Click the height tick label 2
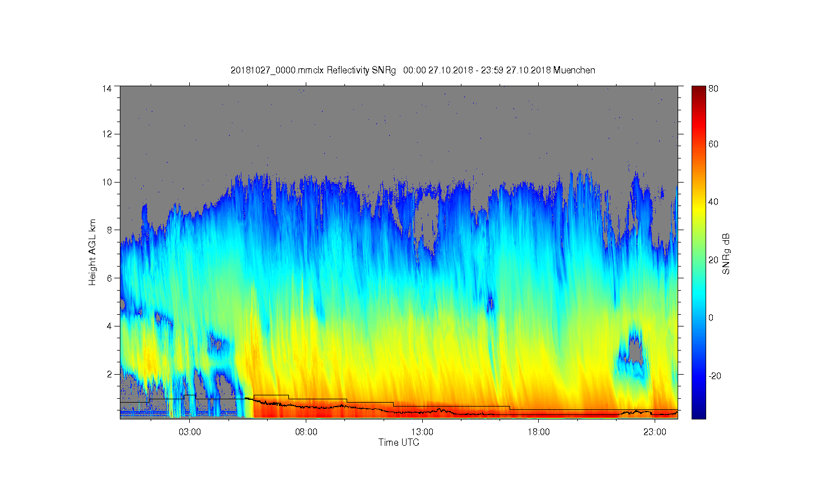 [109, 374]
